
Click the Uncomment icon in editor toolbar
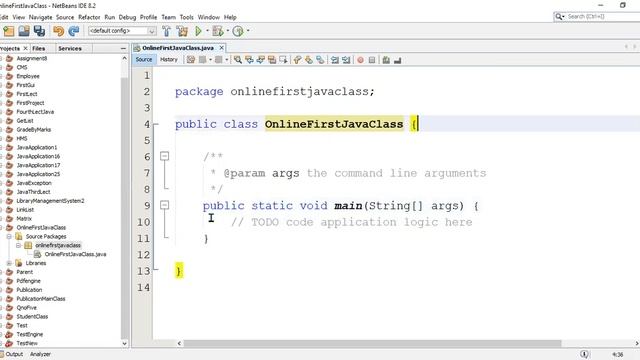tap(398, 60)
